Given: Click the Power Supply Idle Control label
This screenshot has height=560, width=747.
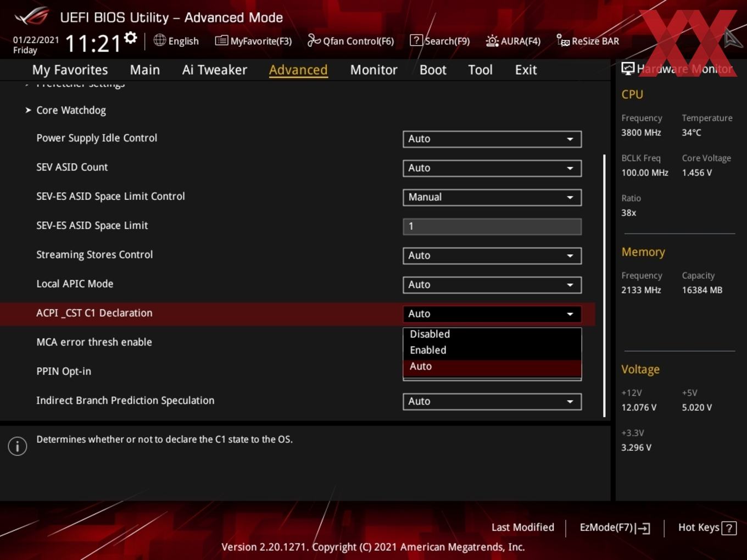Looking at the screenshot, I should (x=97, y=138).
